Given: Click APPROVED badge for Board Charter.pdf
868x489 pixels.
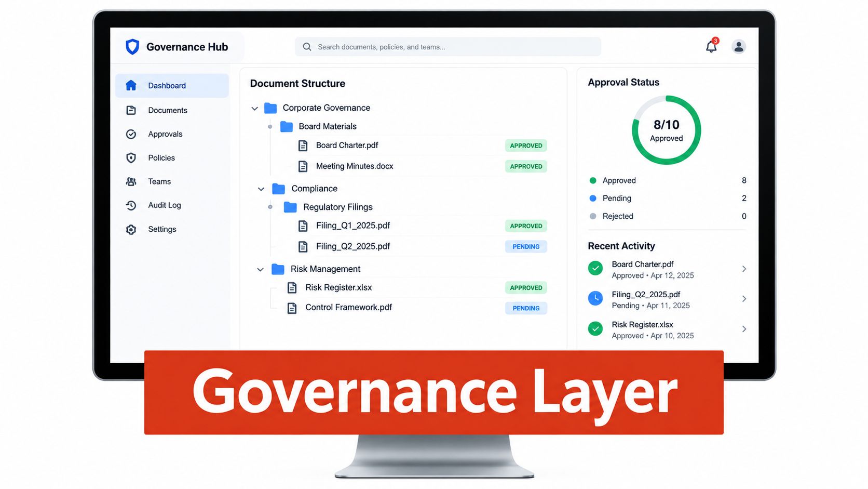Looking at the screenshot, I should pyautogui.click(x=526, y=146).
